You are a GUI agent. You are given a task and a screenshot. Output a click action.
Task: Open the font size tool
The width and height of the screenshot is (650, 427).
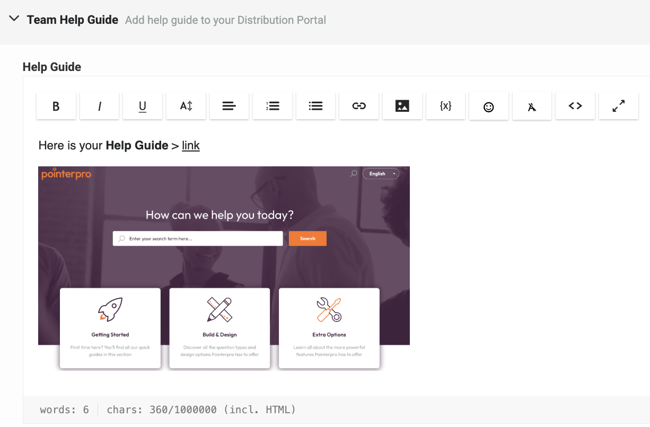186,106
